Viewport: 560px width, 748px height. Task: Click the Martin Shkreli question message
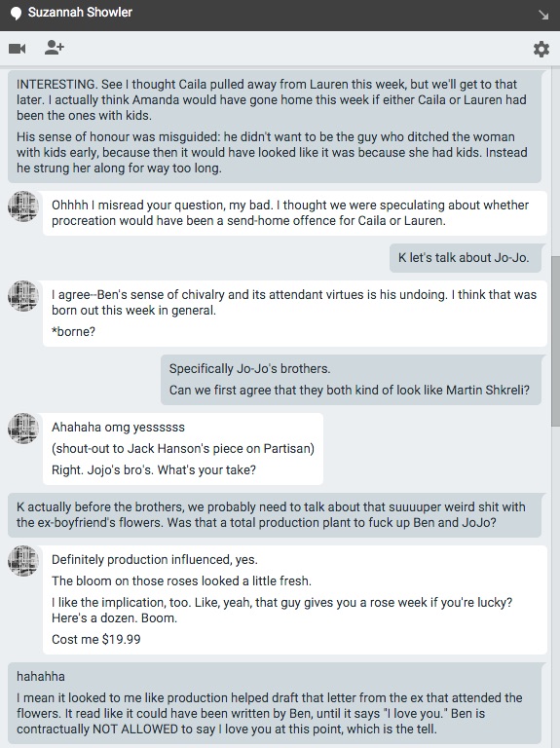[x=350, y=391]
